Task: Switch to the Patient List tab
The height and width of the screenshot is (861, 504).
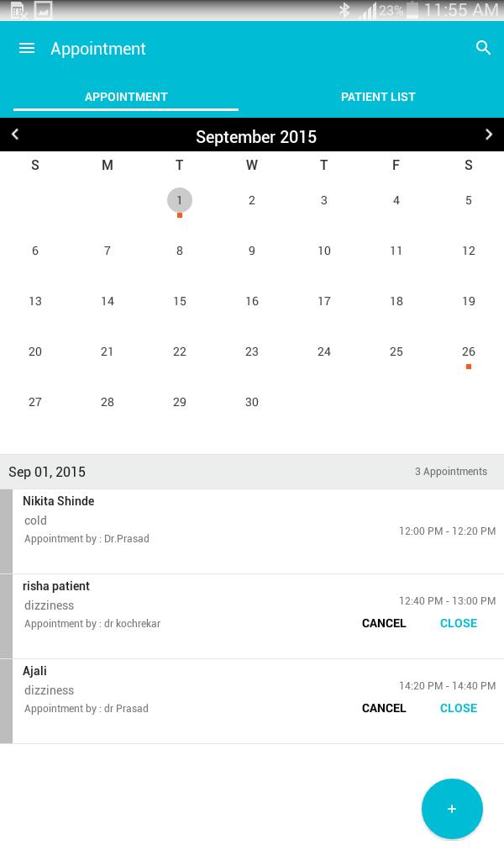Action: click(x=378, y=97)
